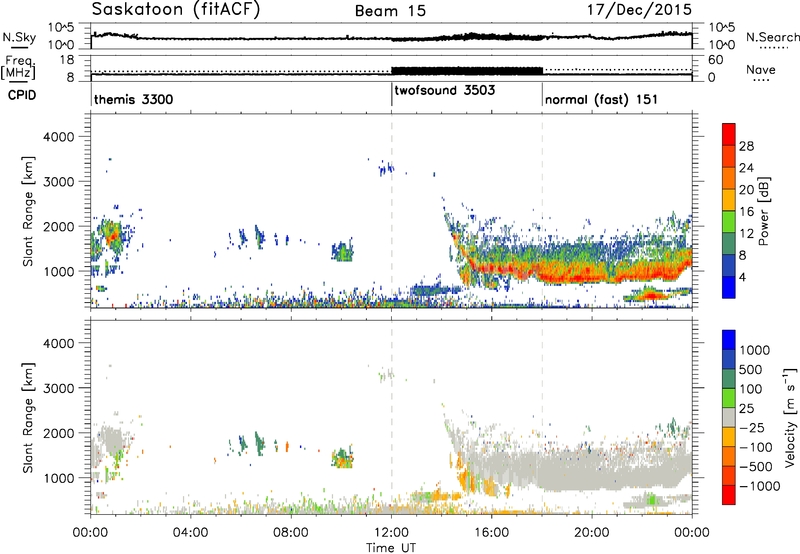This screenshot has height=554, width=800.
Task: Click the '16:00' time tick label
Action: point(492,533)
